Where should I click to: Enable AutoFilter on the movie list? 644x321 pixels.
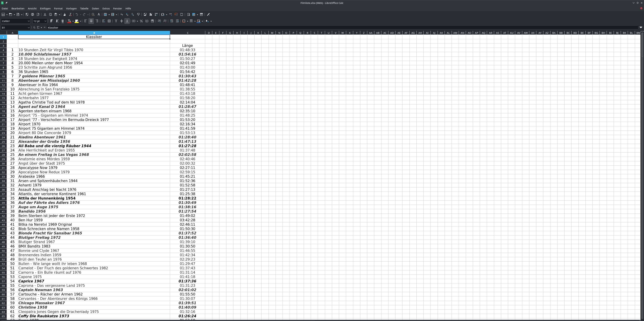139,14
